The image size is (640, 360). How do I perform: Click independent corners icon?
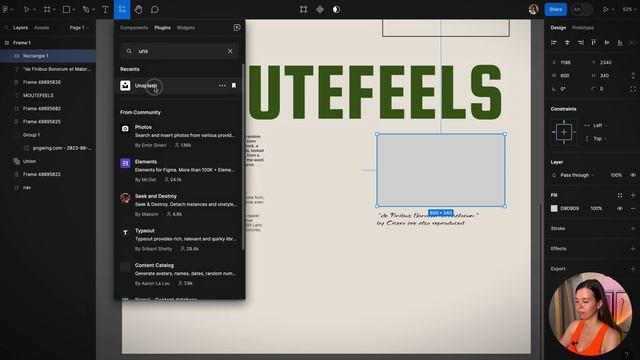[633, 89]
